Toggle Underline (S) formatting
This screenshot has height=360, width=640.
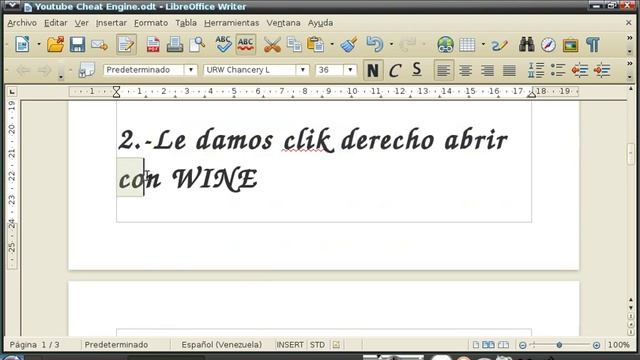pyautogui.click(x=417, y=70)
